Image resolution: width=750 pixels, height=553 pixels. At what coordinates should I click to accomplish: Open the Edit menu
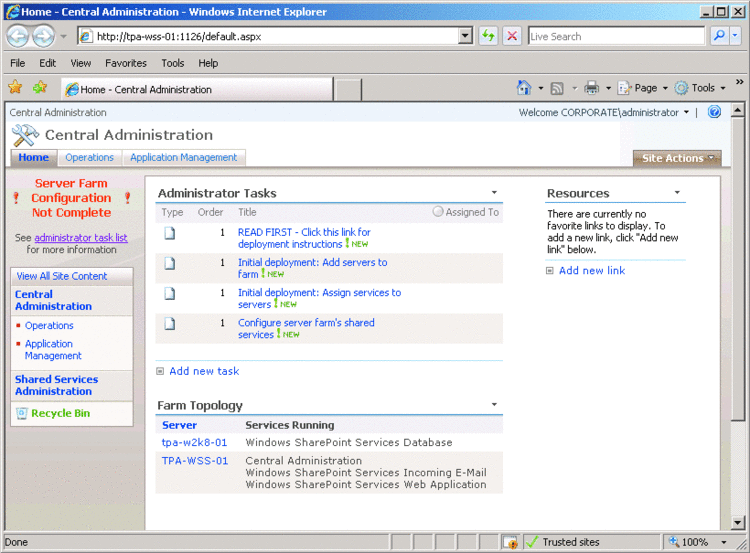[47, 63]
